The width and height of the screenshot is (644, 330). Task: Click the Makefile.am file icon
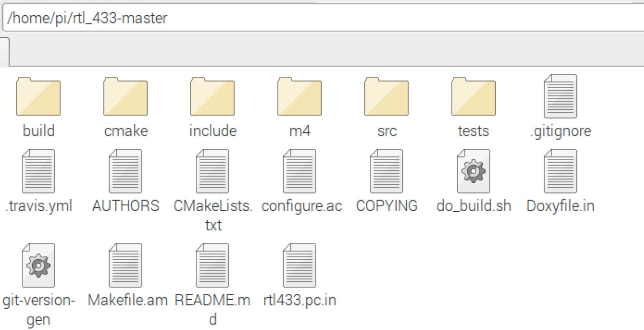point(126,266)
